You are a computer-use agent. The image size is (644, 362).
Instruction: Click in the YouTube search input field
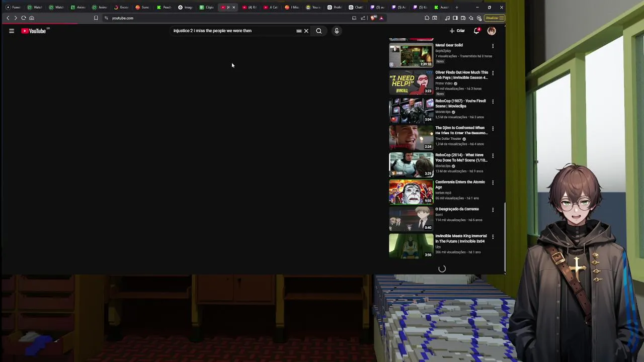[x=233, y=31]
